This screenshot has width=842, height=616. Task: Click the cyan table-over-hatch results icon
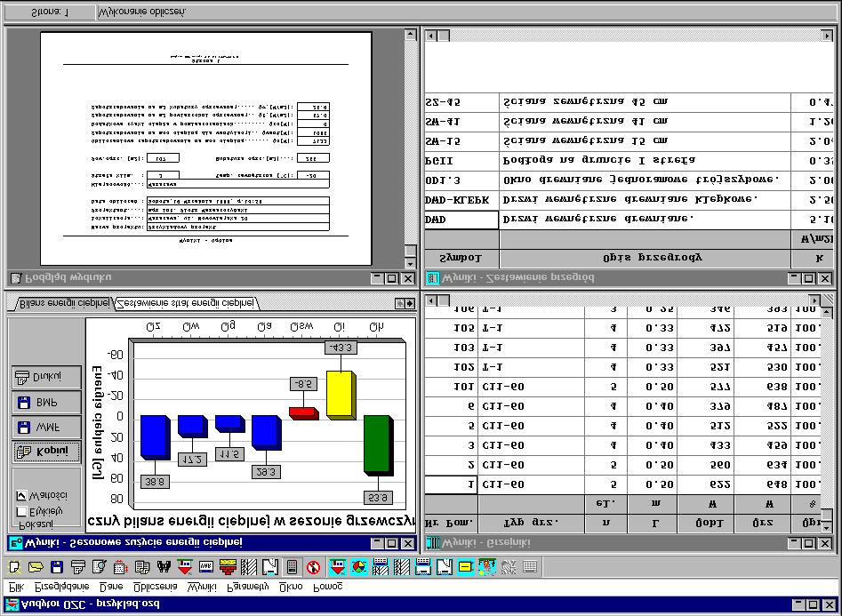[381, 566]
